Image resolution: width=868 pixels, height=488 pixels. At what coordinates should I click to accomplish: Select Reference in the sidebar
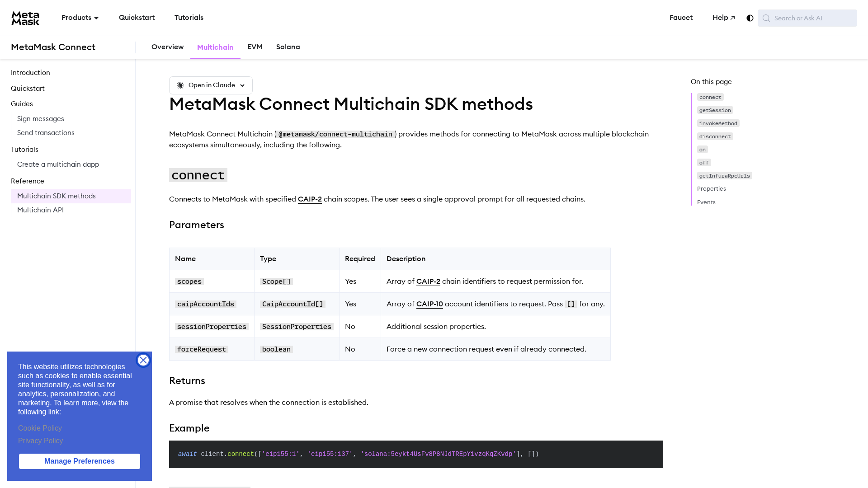click(28, 181)
